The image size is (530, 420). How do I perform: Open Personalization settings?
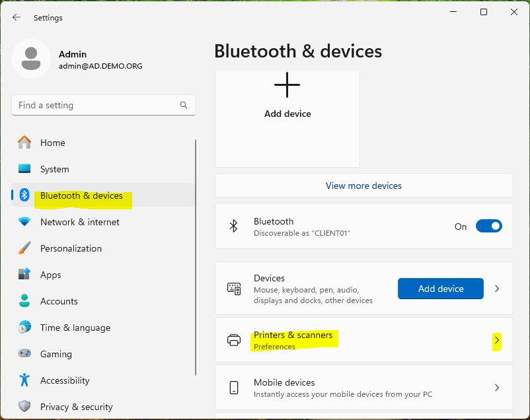pos(103,248)
